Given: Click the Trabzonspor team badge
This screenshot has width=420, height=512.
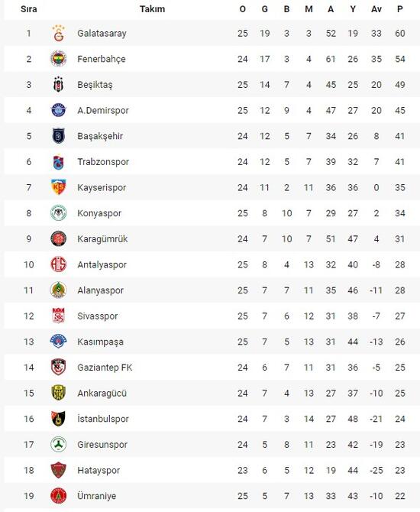Looking at the screenshot, I should tap(59, 162).
